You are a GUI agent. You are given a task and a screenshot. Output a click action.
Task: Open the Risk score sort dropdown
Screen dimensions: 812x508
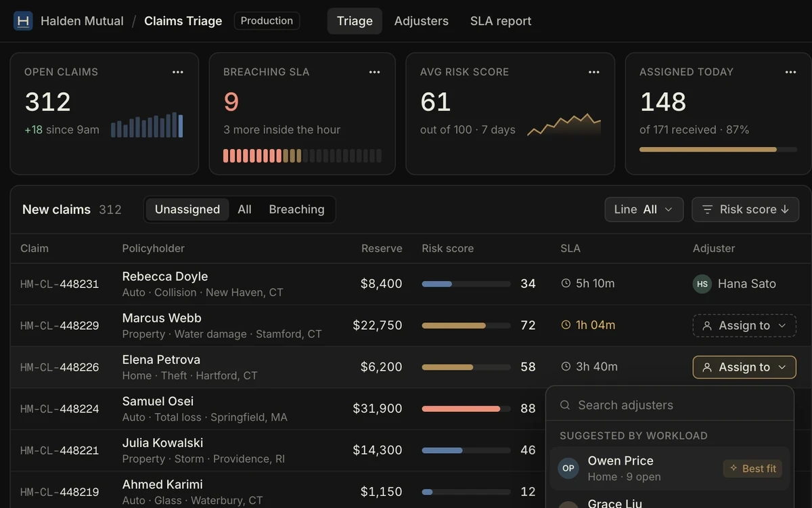745,209
